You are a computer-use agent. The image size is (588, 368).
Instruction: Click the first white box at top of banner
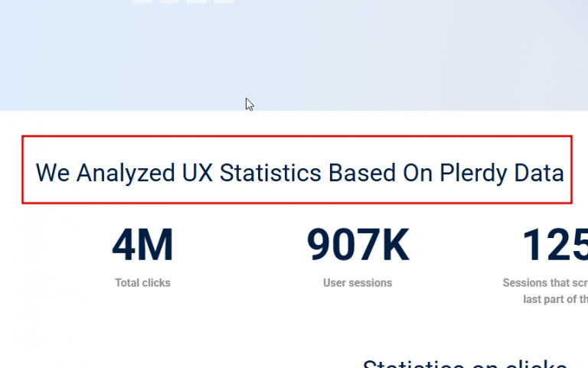(141, 2)
